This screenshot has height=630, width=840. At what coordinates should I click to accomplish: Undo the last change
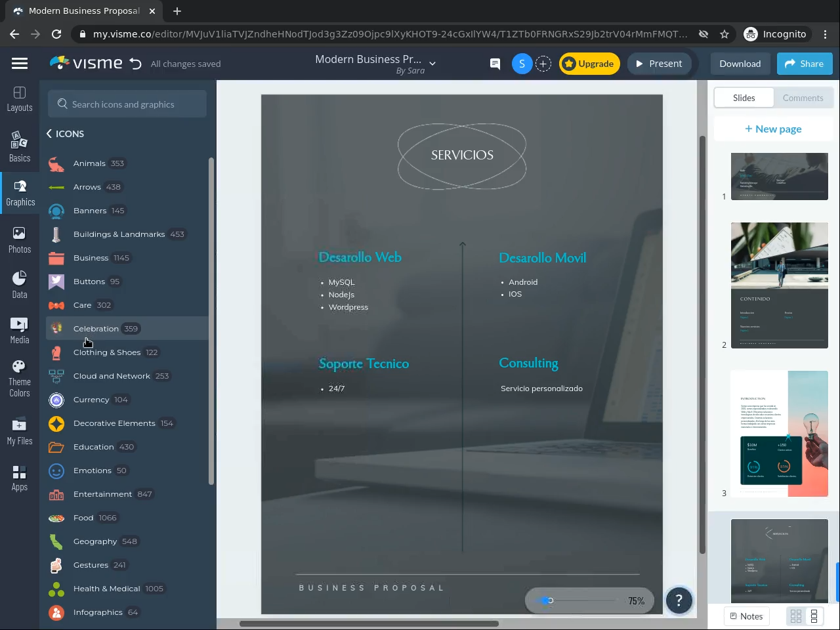pyautogui.click(x=136, y=64)
